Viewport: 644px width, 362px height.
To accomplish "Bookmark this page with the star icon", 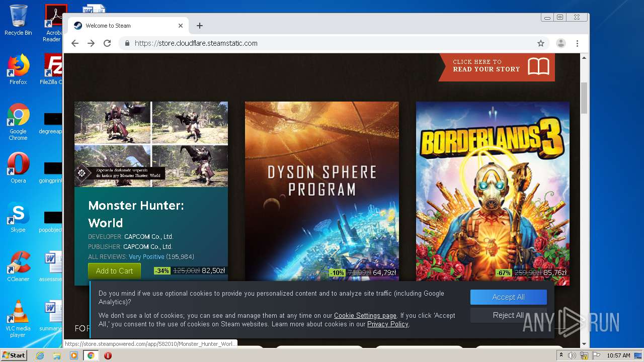I will point(541,43).
